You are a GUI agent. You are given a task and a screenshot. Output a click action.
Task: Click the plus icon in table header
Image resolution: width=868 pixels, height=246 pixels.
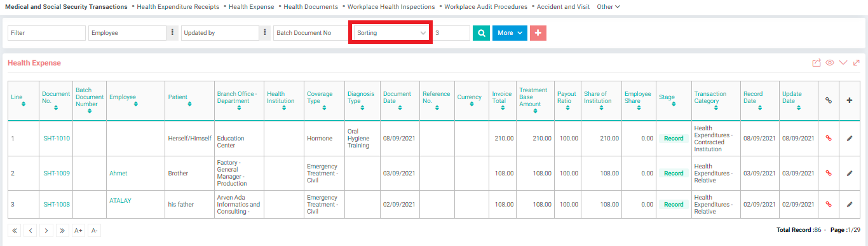[x=850, y=100]
